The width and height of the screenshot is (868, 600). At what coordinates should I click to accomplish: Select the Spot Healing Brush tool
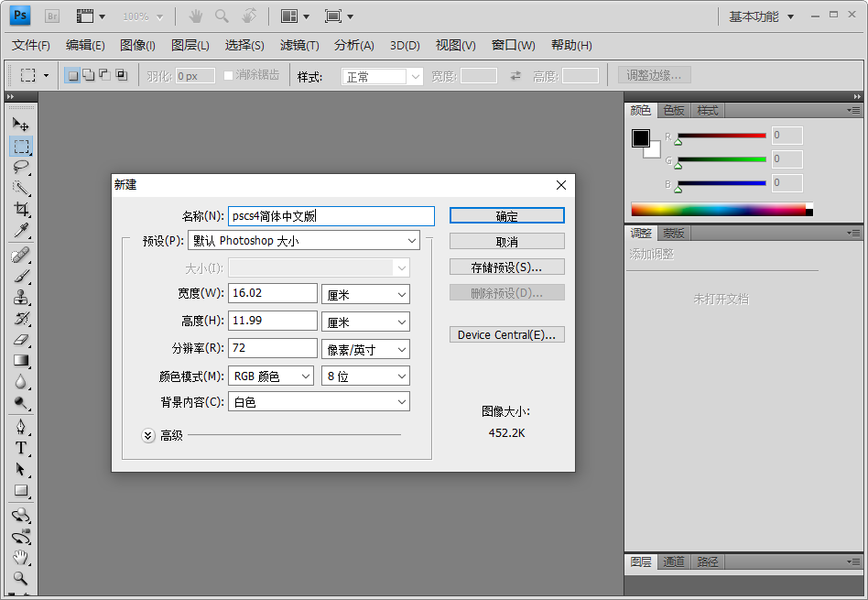click(x=21, y=255)
